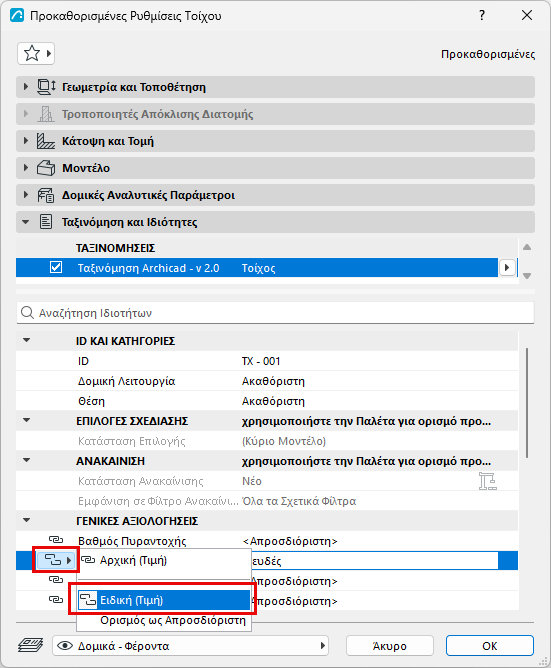Screen dimensions: 551x668
Task: Click the Geometry and Positioning panel icon
Action: pyautogui.click(x=46, y=87)
